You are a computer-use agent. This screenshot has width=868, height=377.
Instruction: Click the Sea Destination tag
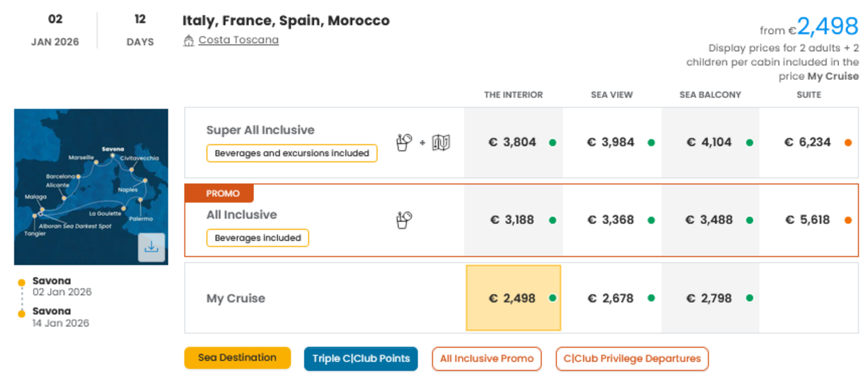237,358
